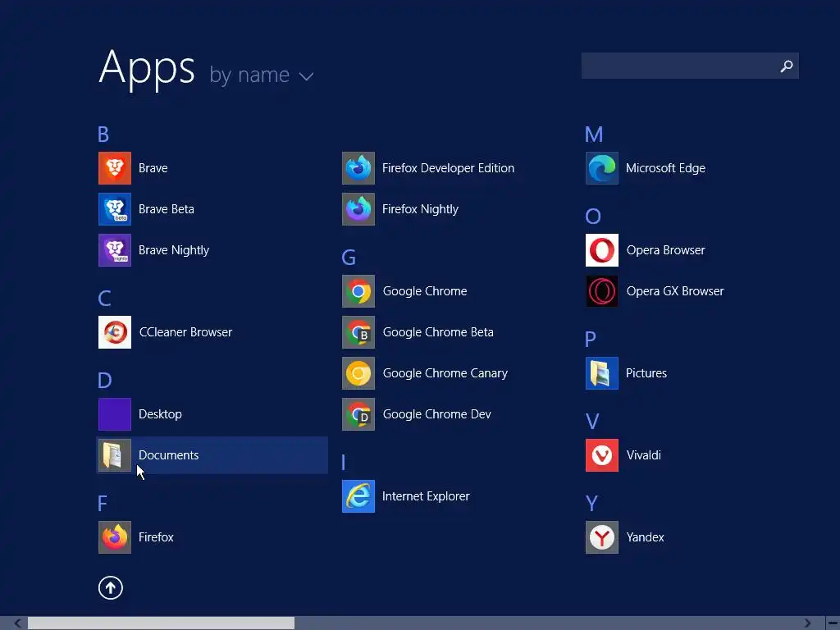Screen dimensions: 840x630
Task: Click the 'Pictures' label text
Action: click(x=646, y=373)
